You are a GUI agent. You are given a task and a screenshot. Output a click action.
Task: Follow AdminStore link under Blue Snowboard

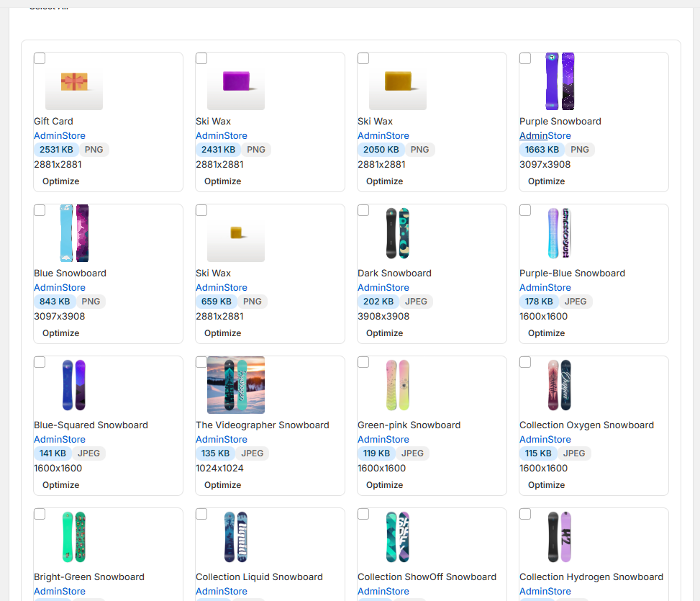pos(60,288)
